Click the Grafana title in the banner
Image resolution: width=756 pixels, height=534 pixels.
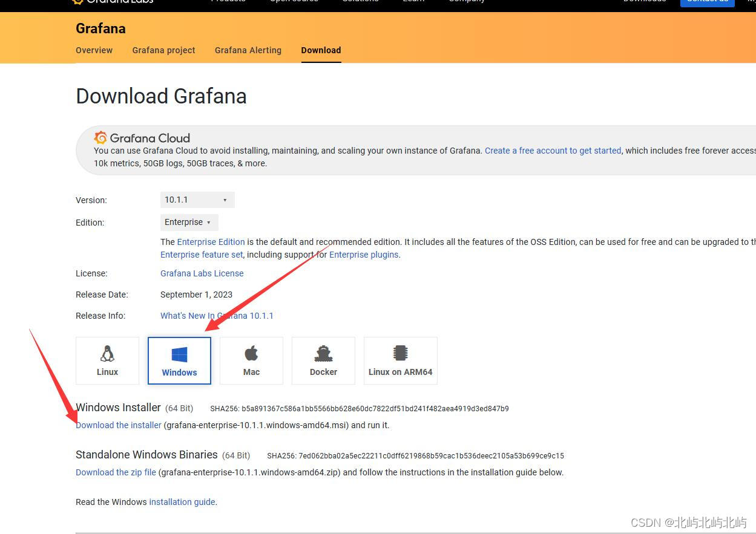(100, 28)
